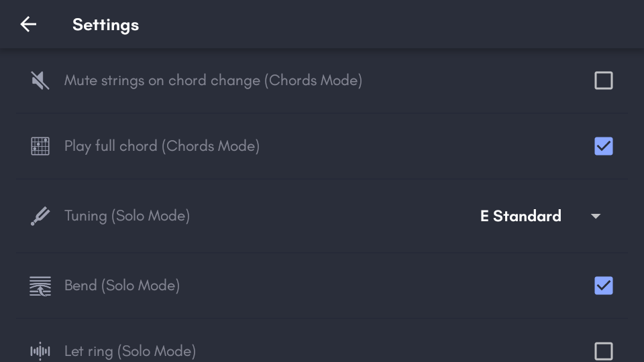Open the E Standard tuning selector
This screenshot has width=644, height=362.
521,216
